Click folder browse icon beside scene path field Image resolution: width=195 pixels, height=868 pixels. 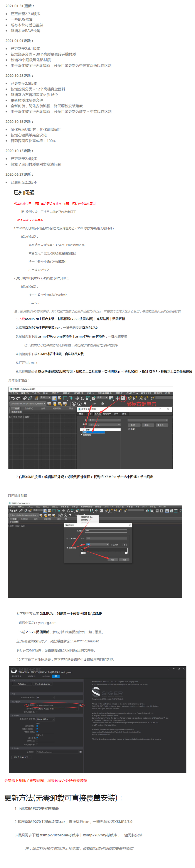(x=81, y=751)
